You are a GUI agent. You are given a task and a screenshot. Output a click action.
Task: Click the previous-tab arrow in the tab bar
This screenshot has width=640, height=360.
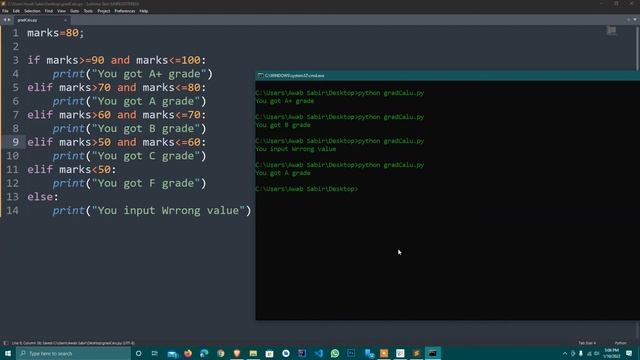pyautogui.click(x=4, y=20)
